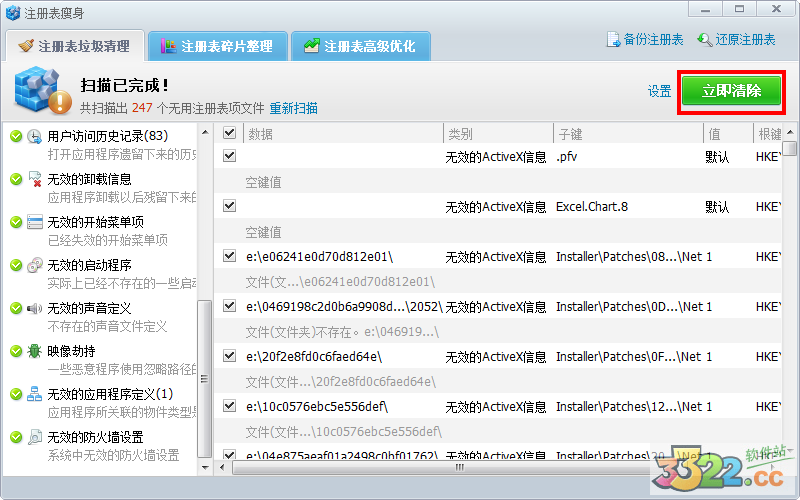The height and width of the screenshot is (500, 800).
Task: Click the horizontal scrollbar left arrow
Action: coord(222,467)
